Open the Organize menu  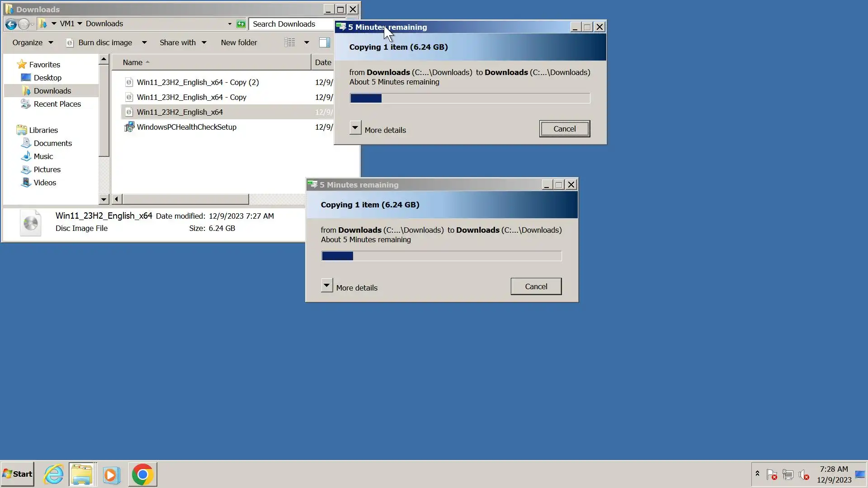pos(32,42)
